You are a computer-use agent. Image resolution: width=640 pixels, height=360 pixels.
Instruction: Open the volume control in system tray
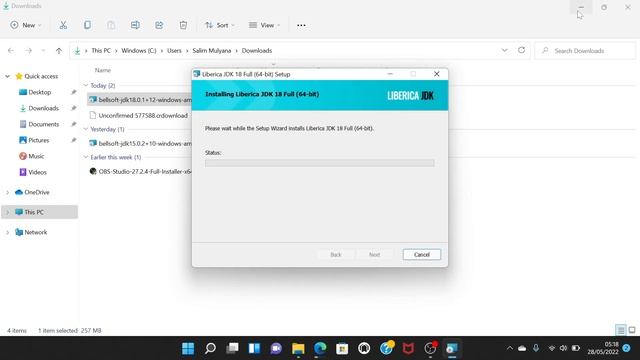tap(563, 348)
